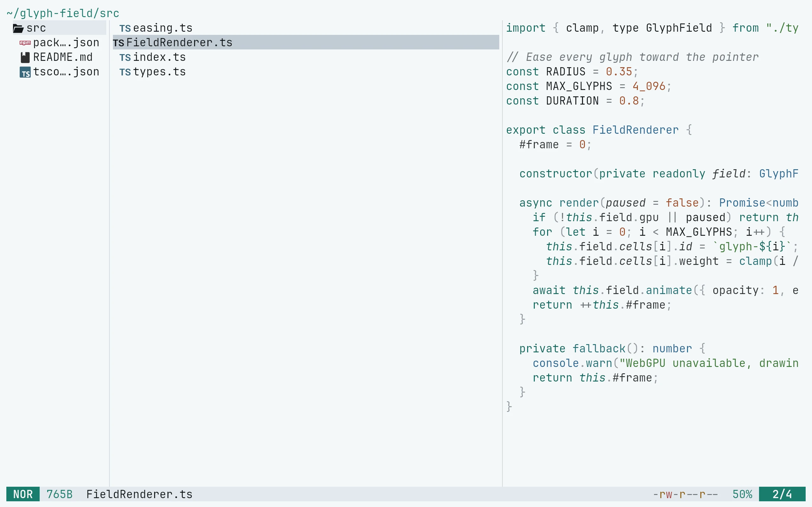Screen dimensions: 812x507
Task: Click the NOR mode indicator
Action: tap(23, 494)
